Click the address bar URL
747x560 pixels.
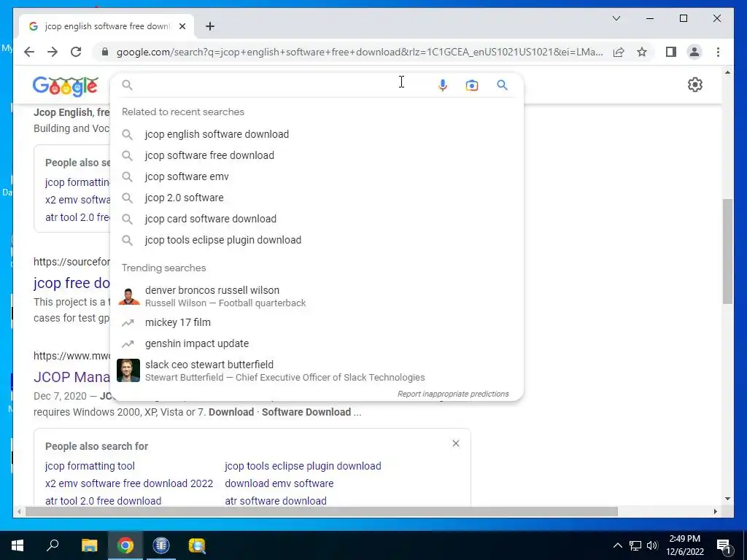tap(360, 52)
